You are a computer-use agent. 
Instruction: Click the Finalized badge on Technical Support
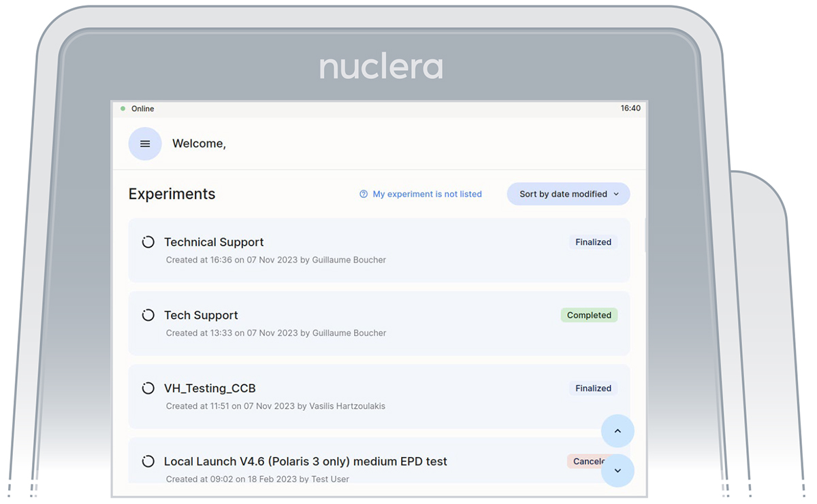coord(593,242)
